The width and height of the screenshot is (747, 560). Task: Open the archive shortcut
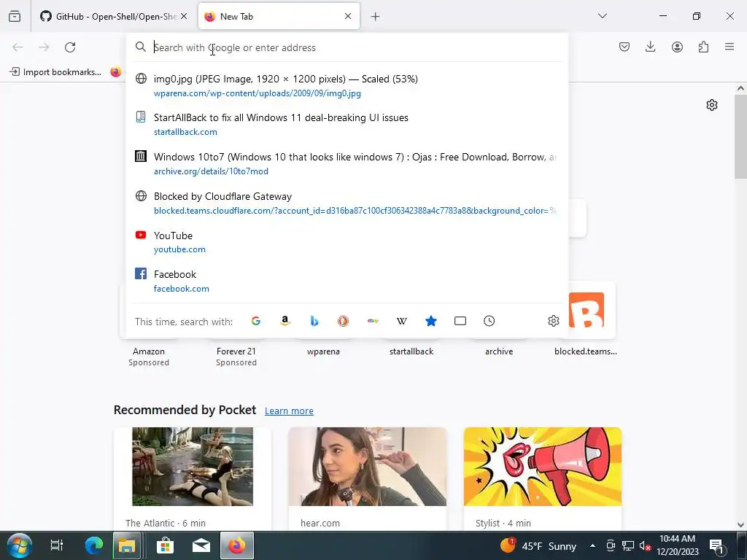coord(499,351)
